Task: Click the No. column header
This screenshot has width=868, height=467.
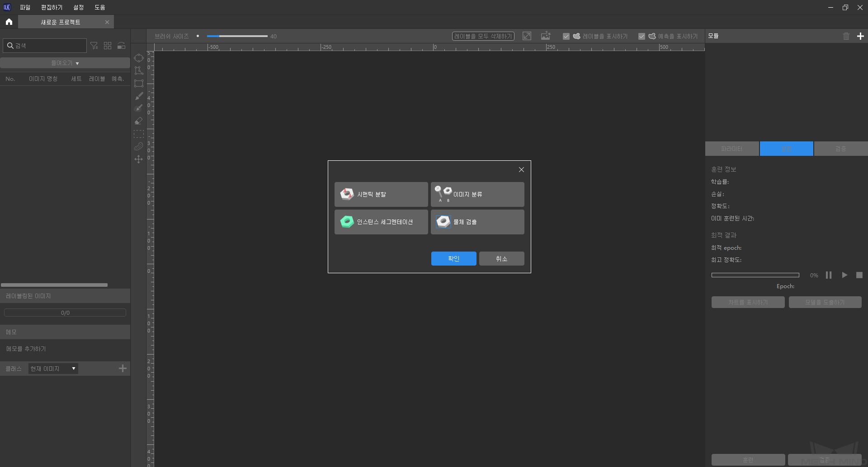Action: tap(10, 79)
